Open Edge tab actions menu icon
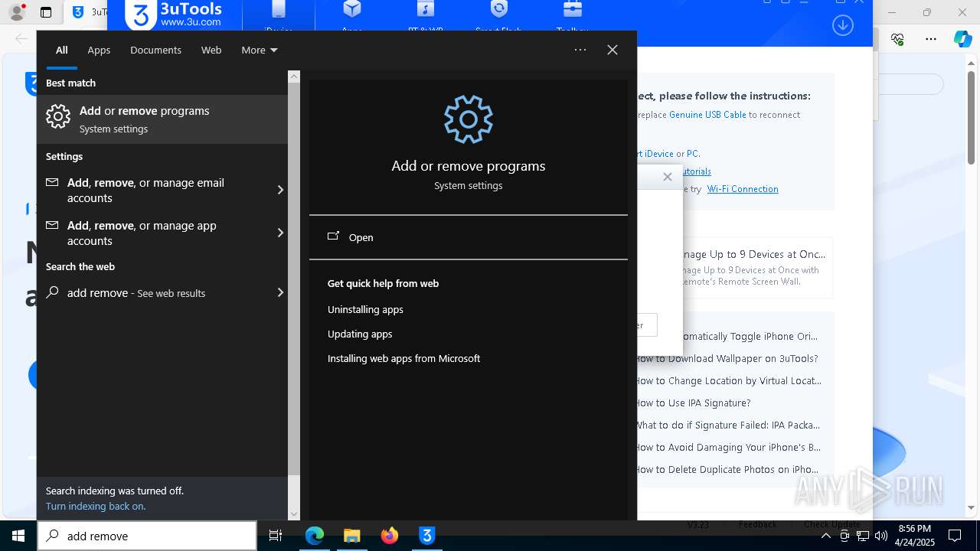980x551 pixels. point(46,12)
